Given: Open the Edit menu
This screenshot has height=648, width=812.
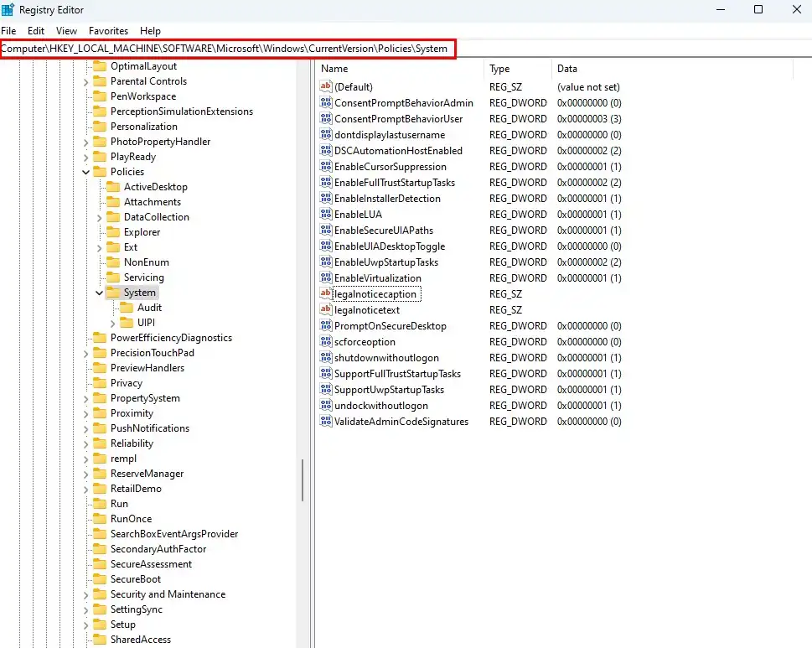Looking at the screenshot, I should click(x=36, y=30).
